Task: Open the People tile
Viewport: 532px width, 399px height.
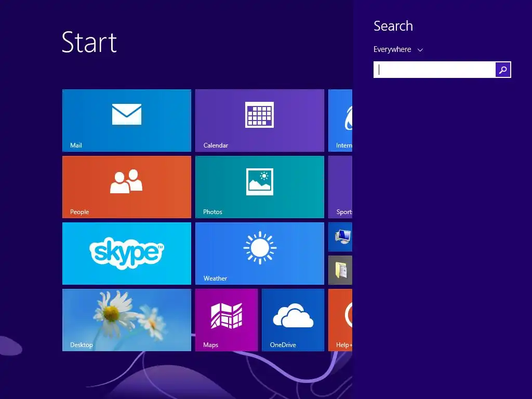Action: pyautogui.click(x=127, y=187)
